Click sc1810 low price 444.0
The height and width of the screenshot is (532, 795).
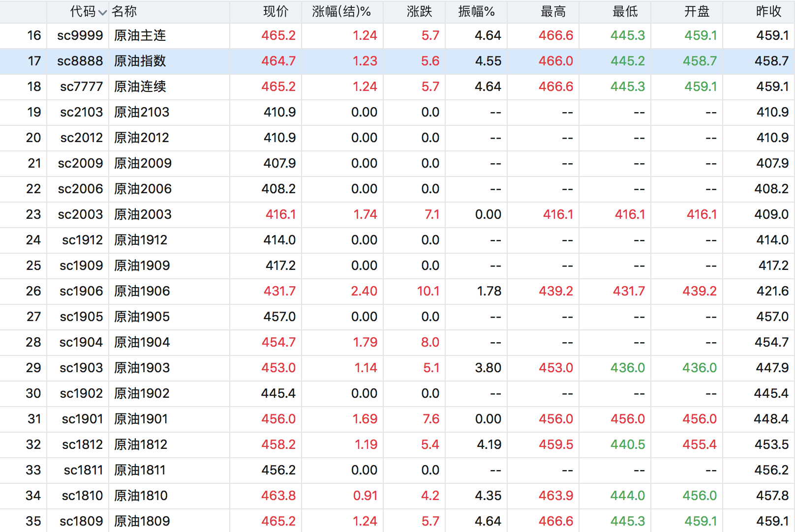tap(628, 496)
